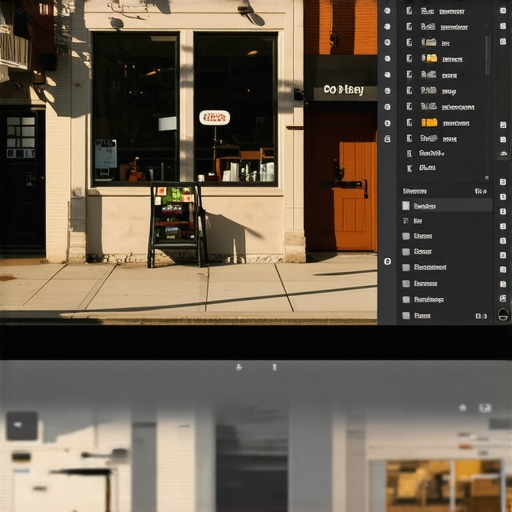
Task: Toggle the visibility circle of the first layer row
Action: 387,11
